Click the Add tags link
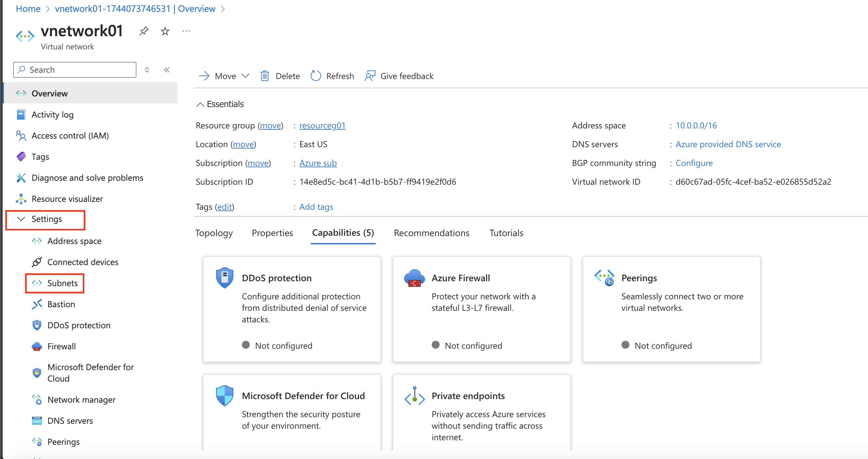This screenshot has height=459, width=868. (x=316, y=207)
